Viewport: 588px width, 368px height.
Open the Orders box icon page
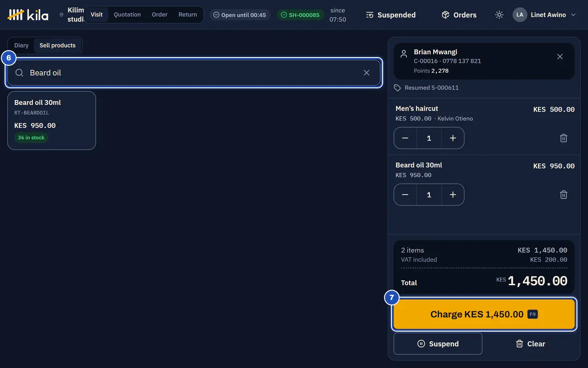pos(459,15)
